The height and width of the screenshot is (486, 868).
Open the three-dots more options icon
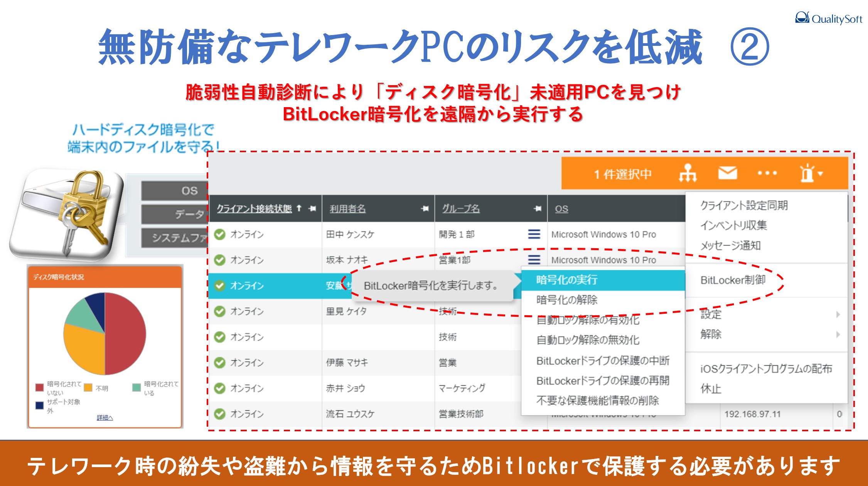click(767, 173)
